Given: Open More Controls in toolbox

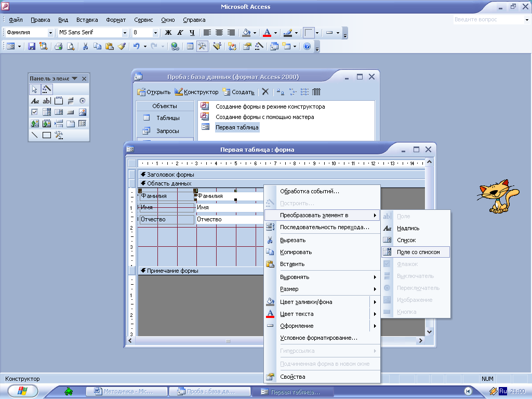Looking at the screenshot, I should tap(59, 135).
